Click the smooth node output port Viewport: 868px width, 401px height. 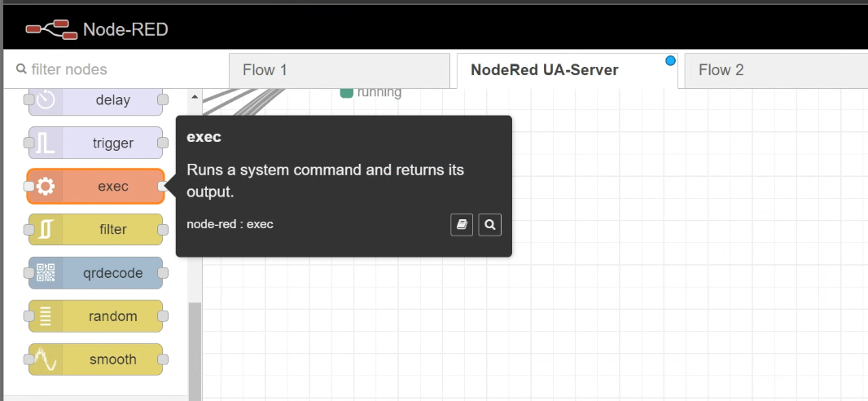point(163,359)
